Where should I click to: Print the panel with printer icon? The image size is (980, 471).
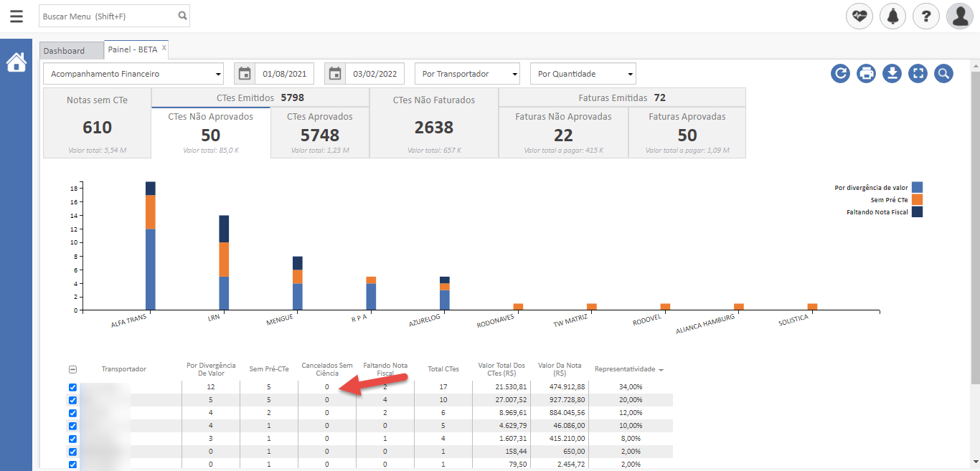click(866, 73)
